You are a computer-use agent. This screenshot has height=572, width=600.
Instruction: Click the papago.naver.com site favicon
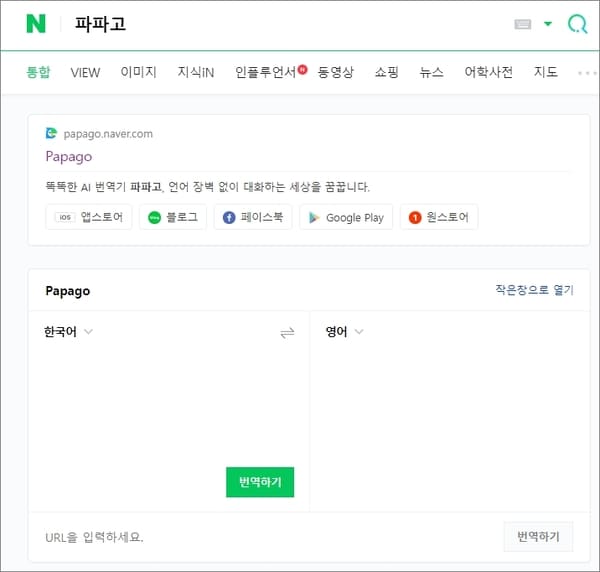[51, 133]
